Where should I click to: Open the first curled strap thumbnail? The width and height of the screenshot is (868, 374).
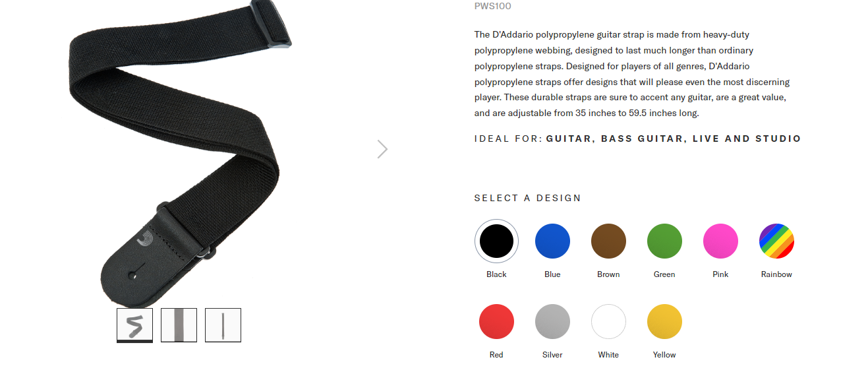click(134, 325)
